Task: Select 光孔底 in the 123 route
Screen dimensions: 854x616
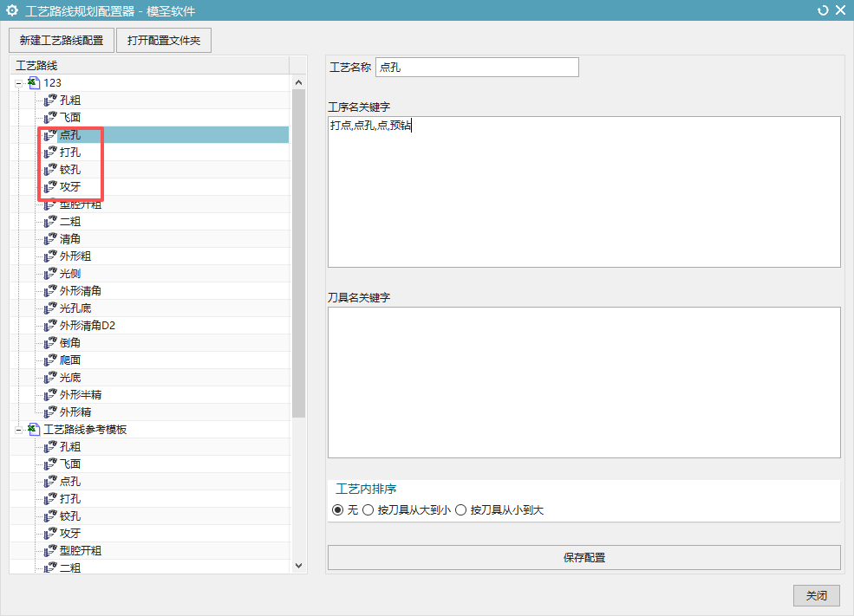Action: point(75,308)
